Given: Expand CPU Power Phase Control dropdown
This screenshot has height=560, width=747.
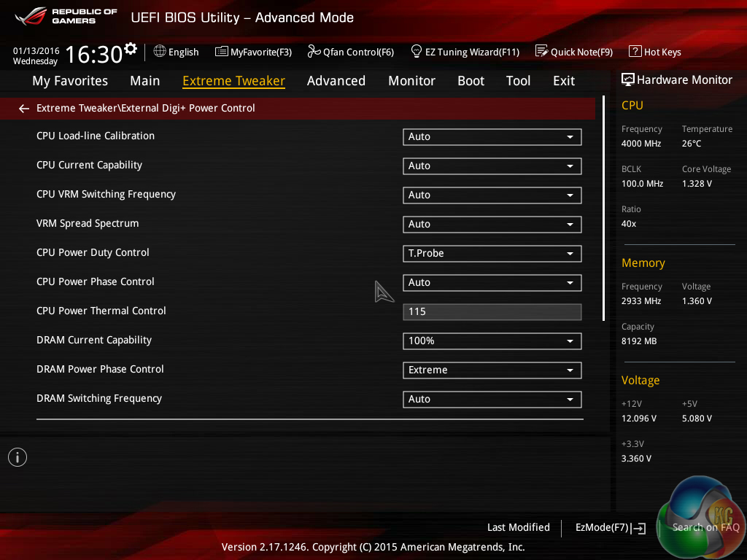Looking at the screenshot, I should click(492, 282).
